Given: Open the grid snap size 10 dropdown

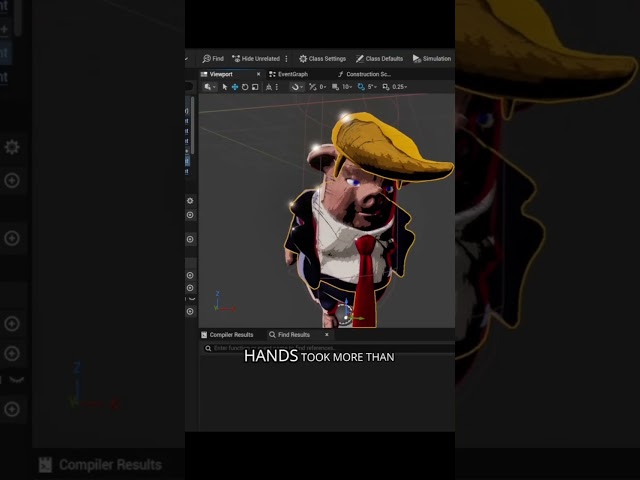Looking at the screenshot, I should pos(347,87).
